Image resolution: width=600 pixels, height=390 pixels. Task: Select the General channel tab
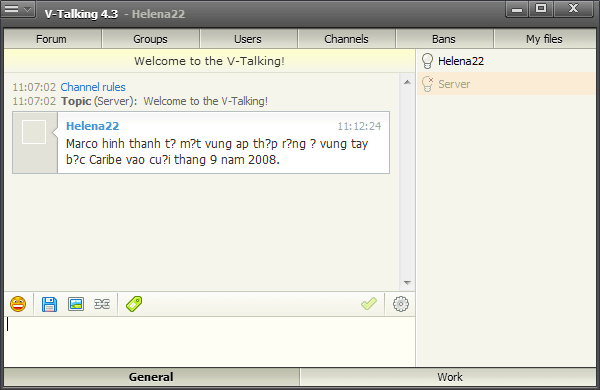[151, 377]
